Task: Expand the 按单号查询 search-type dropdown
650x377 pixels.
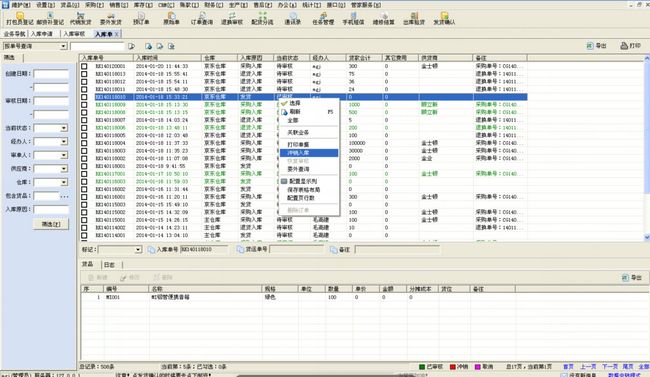Action: 63,46
